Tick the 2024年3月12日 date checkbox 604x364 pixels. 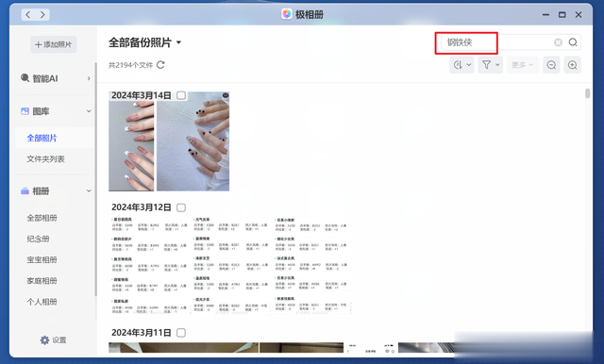pyautogui.click(x=181, y=207)
